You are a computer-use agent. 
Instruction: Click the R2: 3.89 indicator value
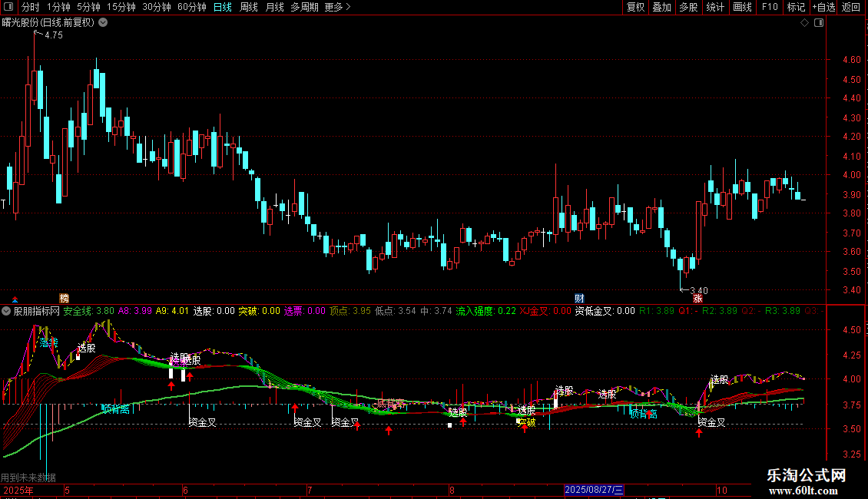coord(720,311)
